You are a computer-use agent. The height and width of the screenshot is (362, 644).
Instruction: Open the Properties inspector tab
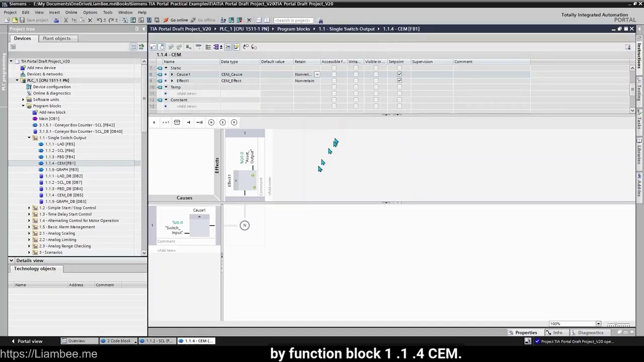tap(523, 332)
